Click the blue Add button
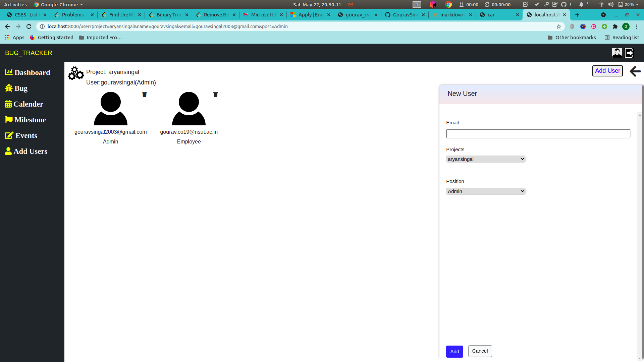 pyautogui.click(x=454, y=351)
